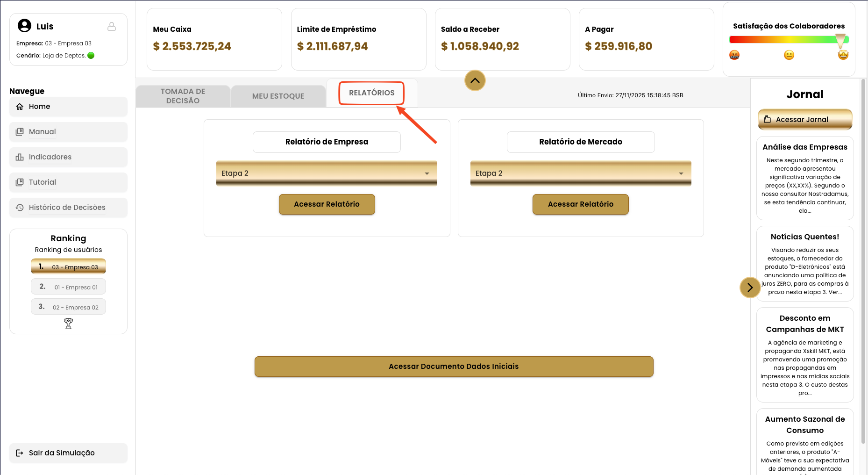The width and height of the screenshot is (868, 475).
Task: Select ranking entry 03 - Empresa 03
Action: 68,266
